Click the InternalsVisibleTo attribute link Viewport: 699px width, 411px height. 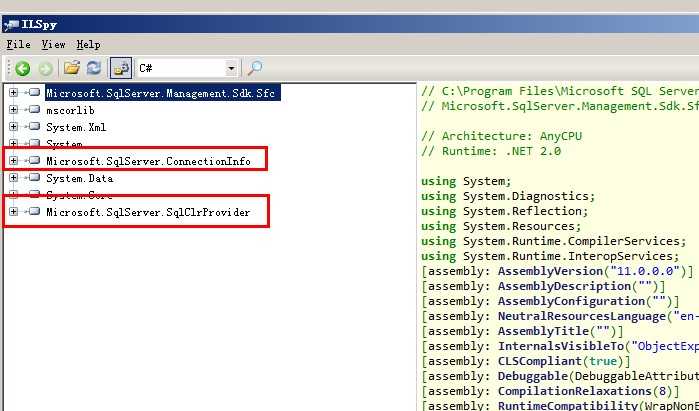561,346
